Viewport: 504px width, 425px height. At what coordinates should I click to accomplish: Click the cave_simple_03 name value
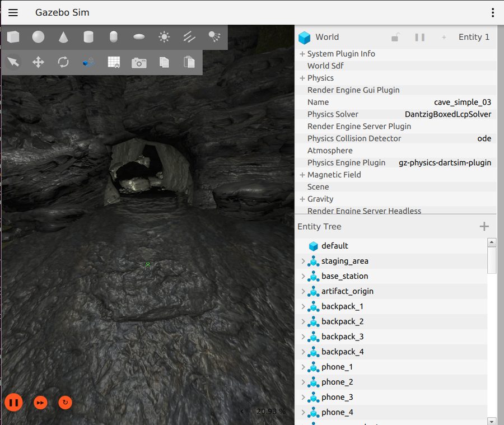pos(462,102)
